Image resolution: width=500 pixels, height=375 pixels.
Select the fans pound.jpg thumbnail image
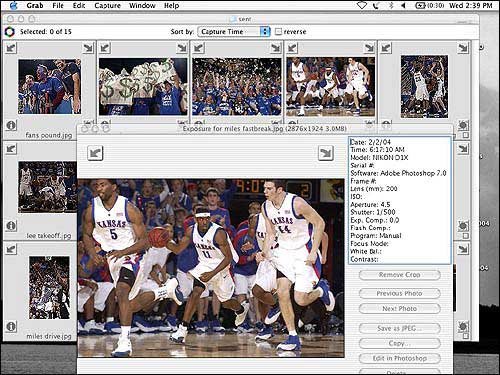[49, 86]
